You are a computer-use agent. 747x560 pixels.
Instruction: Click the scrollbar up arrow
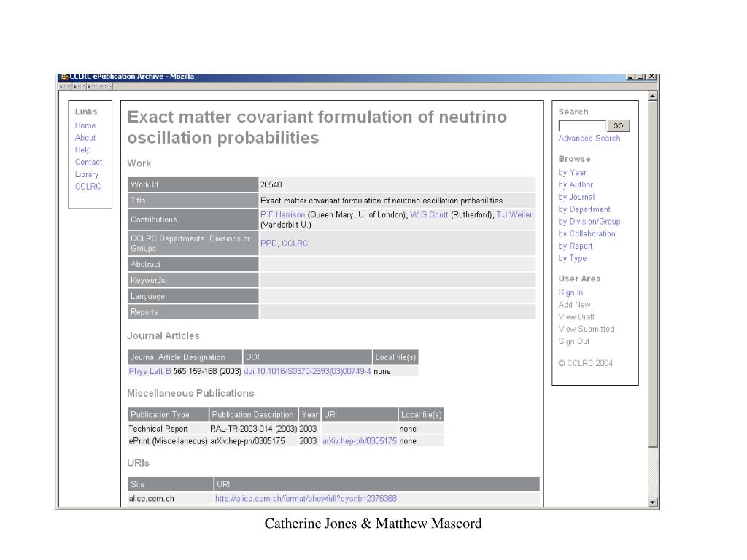pos(652,96)
